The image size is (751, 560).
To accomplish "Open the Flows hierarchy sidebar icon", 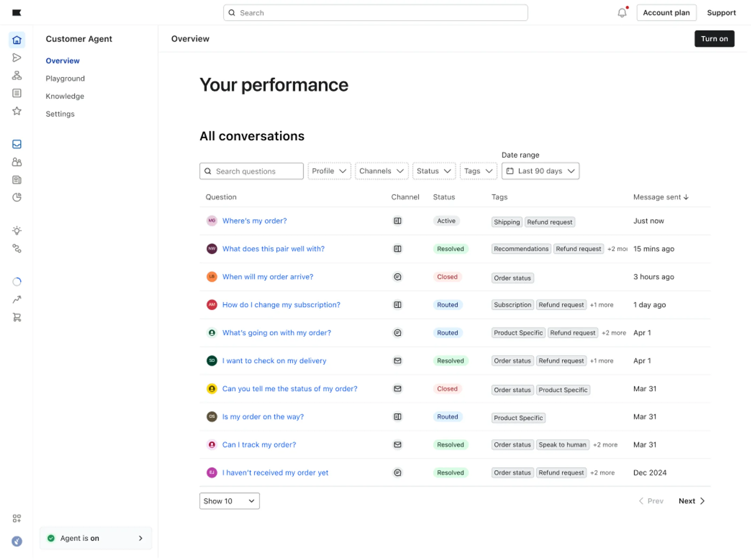I will pos(17,76).
